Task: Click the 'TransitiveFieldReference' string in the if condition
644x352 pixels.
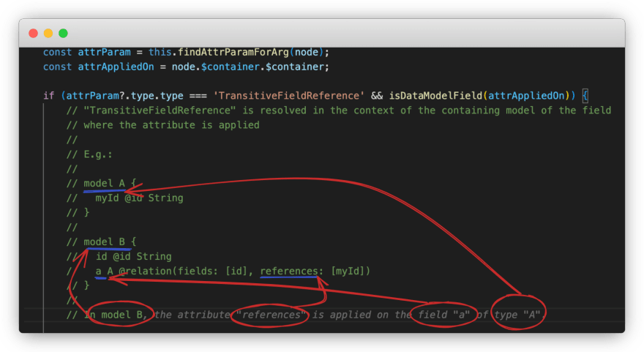Action: (x=289, y=96)
